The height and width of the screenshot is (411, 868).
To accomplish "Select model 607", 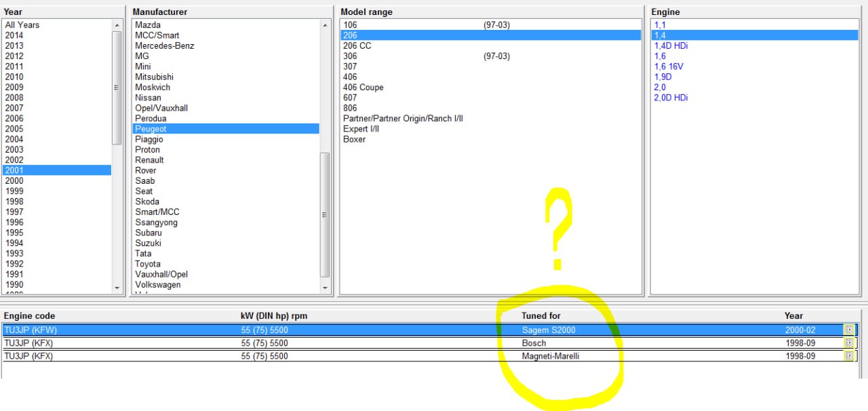I will (350, 98).
